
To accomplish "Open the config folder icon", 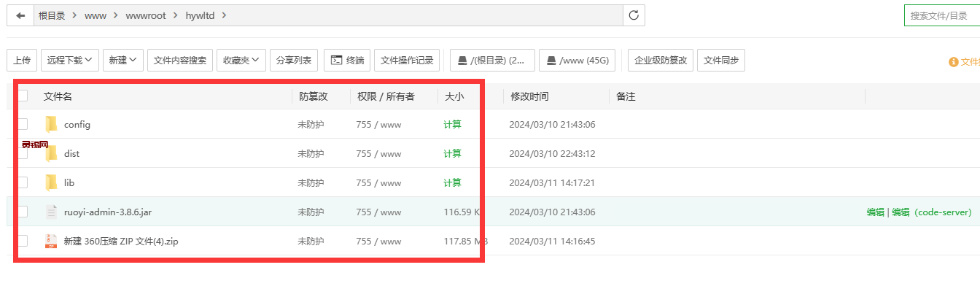I will [x=51, y=124].
